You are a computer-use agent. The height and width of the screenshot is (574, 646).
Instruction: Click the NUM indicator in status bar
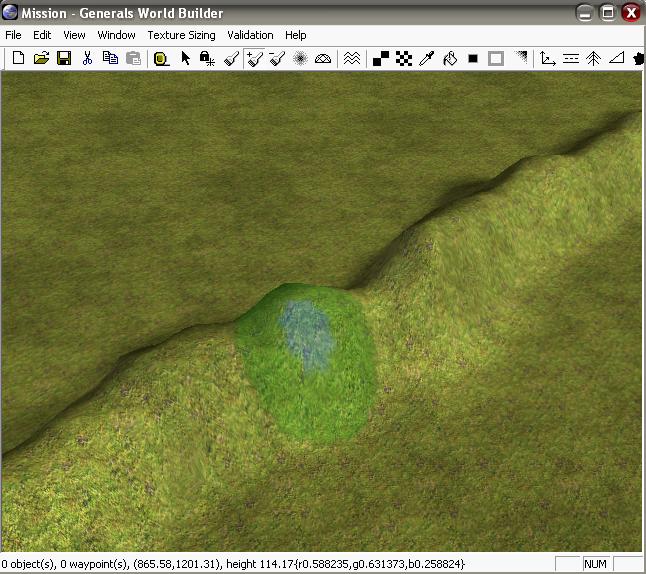pos(595,564)
